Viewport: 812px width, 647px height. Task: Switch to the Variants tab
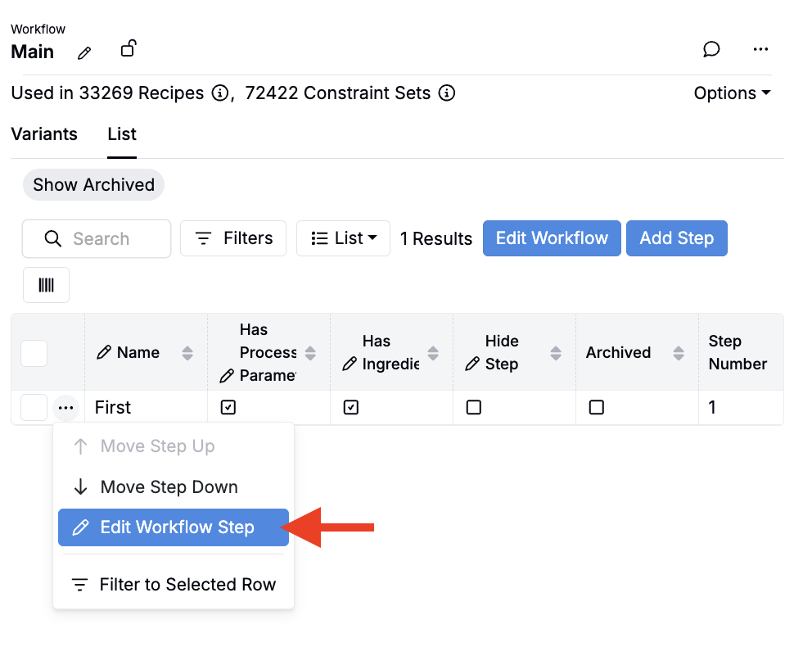click(x=44, y=134)
